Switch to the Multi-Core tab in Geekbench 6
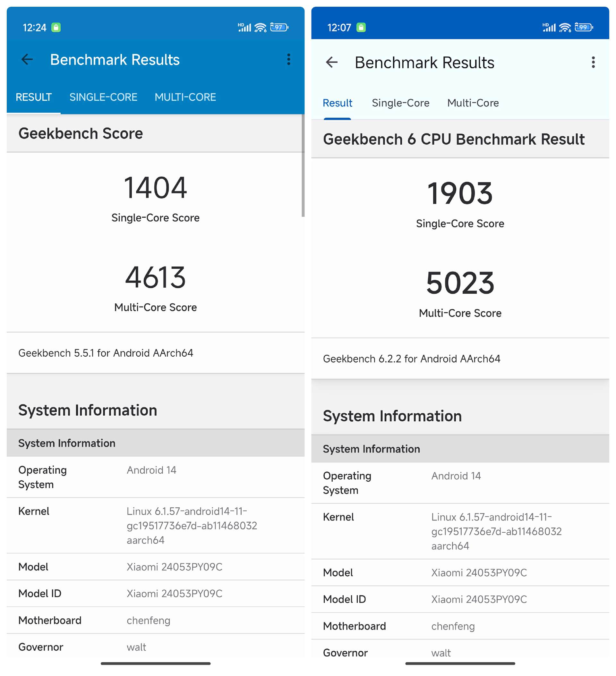Image resolution: width=616 pixels, height=676 pixels. click(473, 103)
